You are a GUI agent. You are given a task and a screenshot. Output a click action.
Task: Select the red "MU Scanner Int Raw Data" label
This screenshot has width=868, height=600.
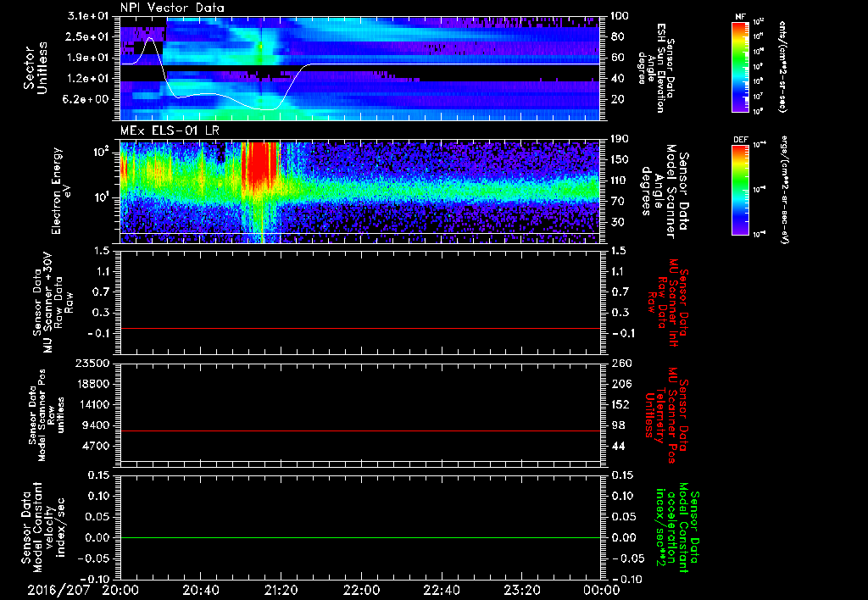669,303
